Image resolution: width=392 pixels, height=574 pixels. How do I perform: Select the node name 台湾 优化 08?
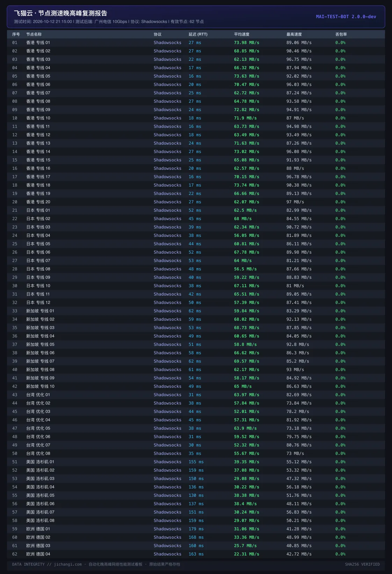(38, 453)
